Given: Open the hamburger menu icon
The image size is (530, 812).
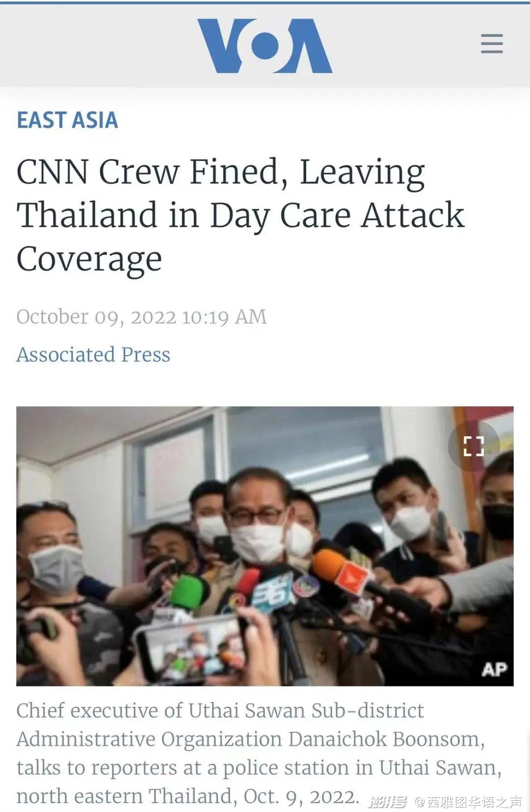Looking at the screenshot, I should point(492,44).
